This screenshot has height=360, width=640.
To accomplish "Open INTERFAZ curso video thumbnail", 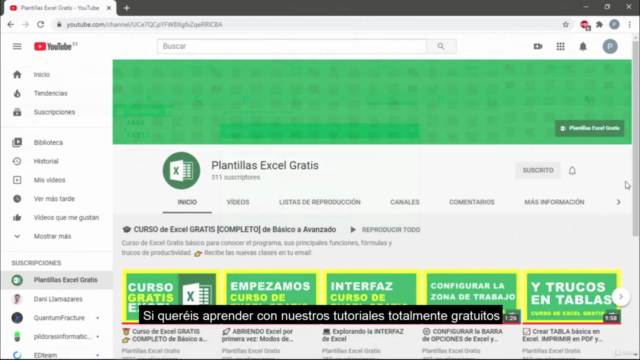I will 371,297.
